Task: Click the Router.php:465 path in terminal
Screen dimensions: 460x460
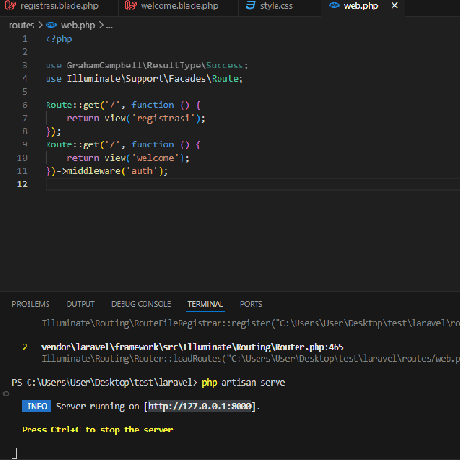Action: (192, 347)
